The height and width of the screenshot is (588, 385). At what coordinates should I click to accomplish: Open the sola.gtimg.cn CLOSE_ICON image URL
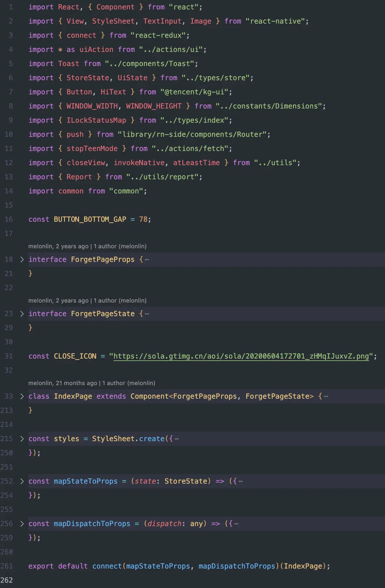click(x=241, y=356)
